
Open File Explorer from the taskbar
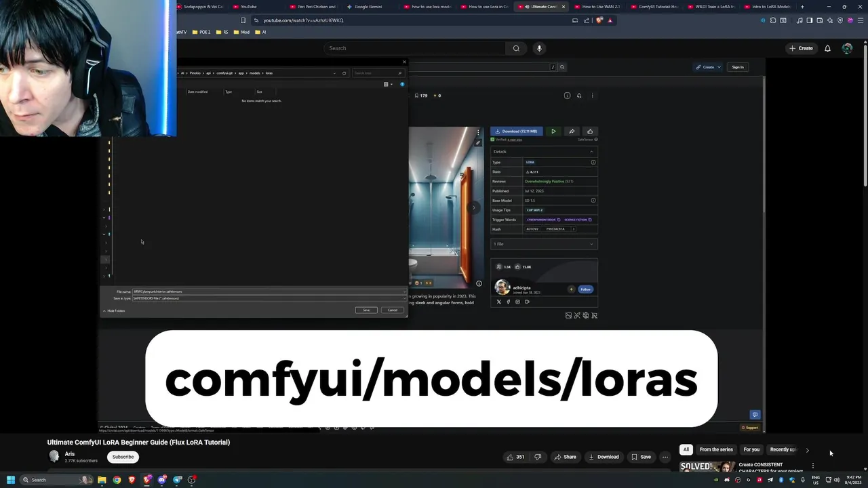(102, 480)
